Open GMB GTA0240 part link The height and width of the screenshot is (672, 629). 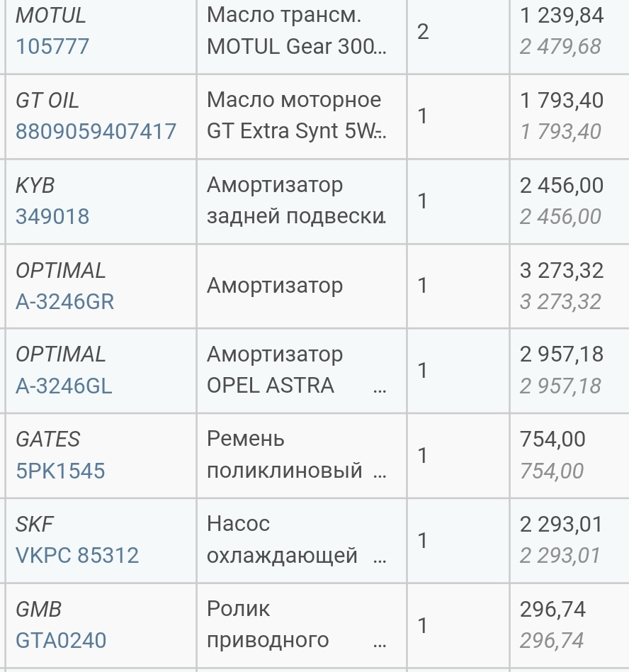[61, 641]
